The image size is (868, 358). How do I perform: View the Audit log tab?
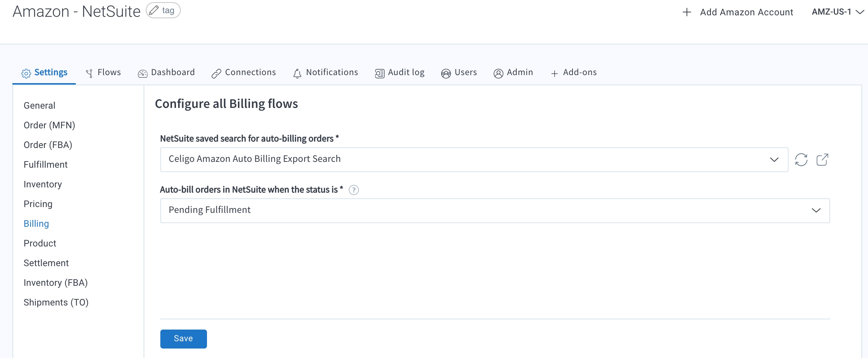click(400, 73)
